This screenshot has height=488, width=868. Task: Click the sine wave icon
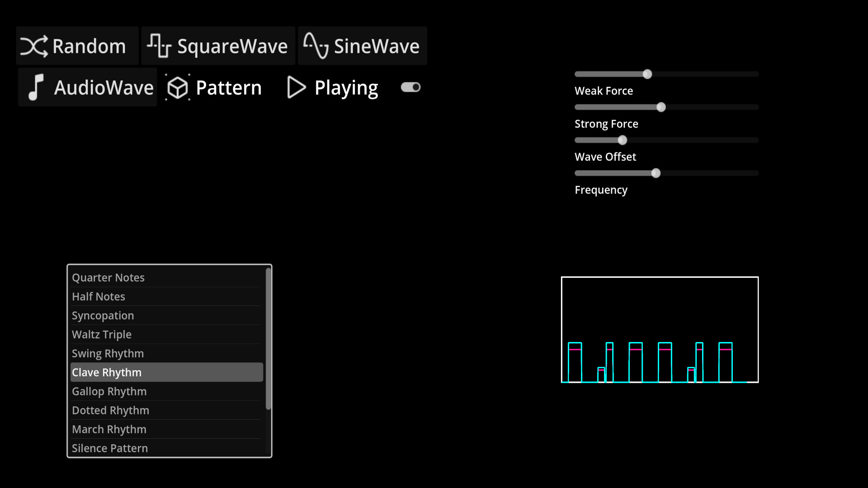coord(316,45)
